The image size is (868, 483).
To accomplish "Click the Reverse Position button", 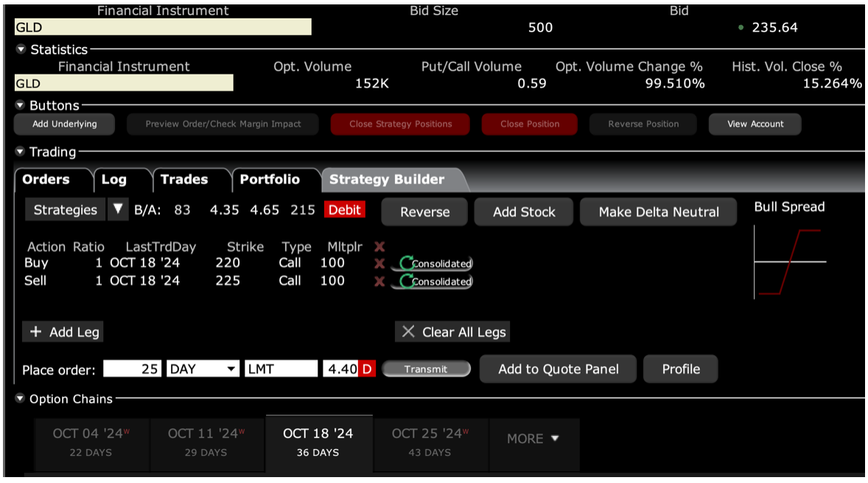I will point(643,124).
